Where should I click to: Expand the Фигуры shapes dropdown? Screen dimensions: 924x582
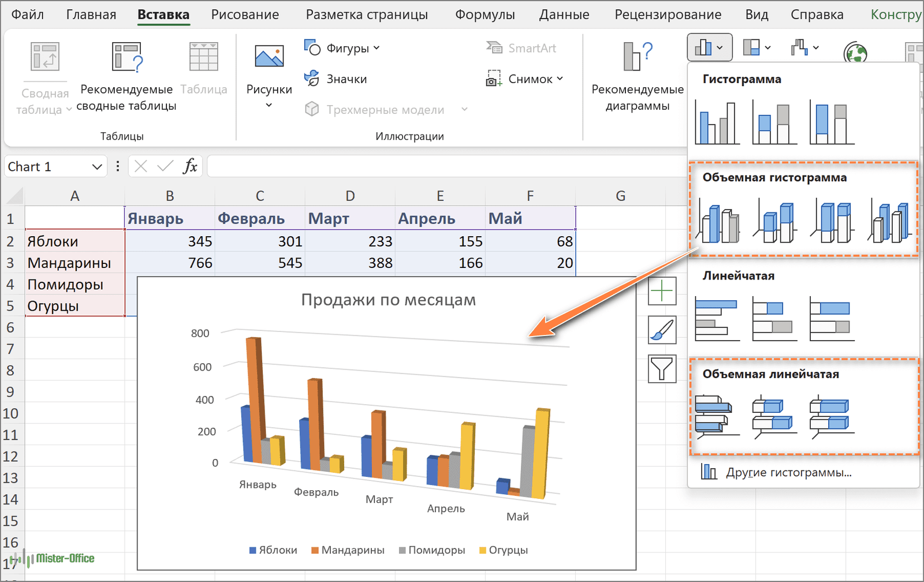342,48
